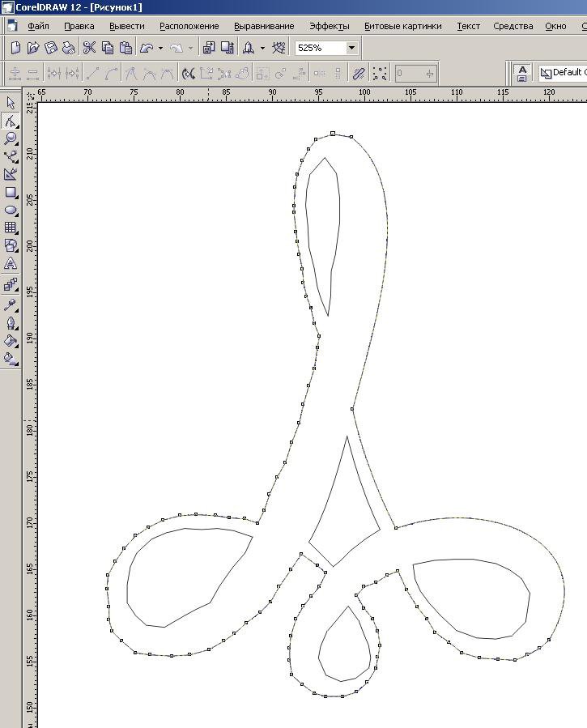This screenshot has width=587, height=728.
Task: Select the Basic Shapes tool
Action: pyautogui.click(x=11, y=245)
